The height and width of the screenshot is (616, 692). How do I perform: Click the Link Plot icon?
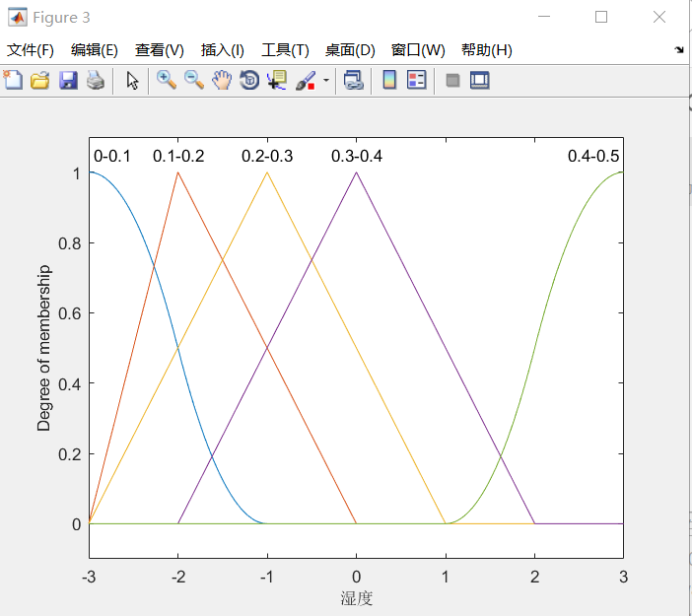point(354,80)
